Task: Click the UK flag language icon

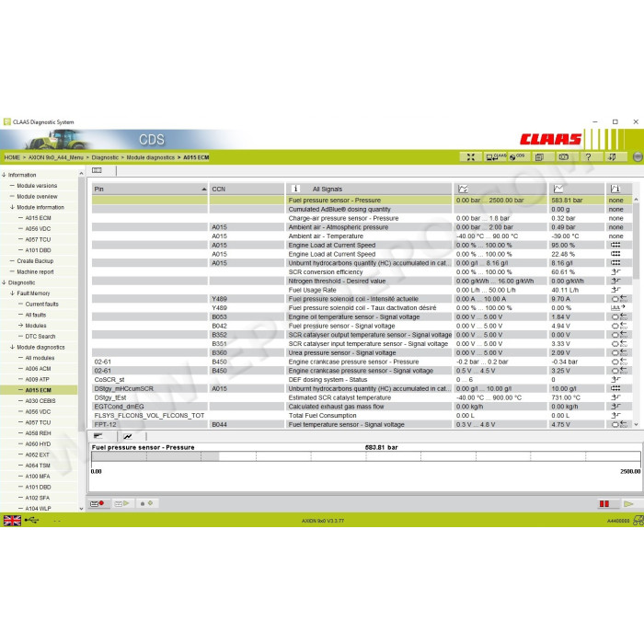Action: 12,521
